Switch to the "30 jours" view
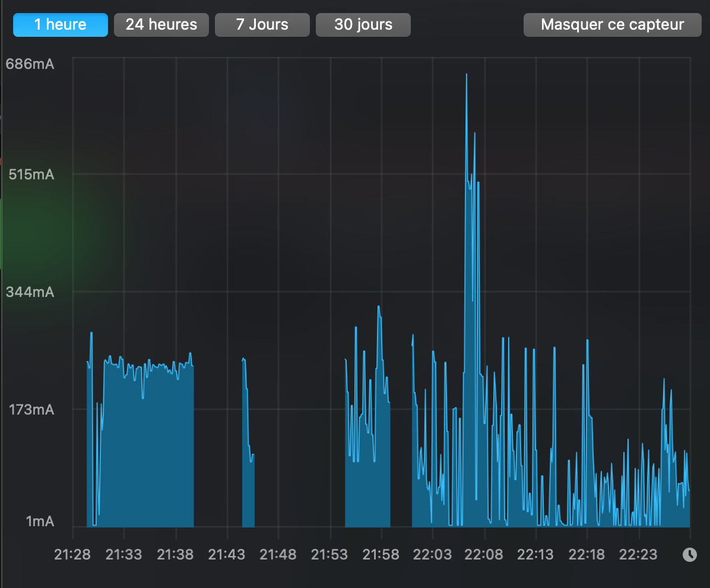The height and width of the screenshot is (588, 710). tap(363, 24)
